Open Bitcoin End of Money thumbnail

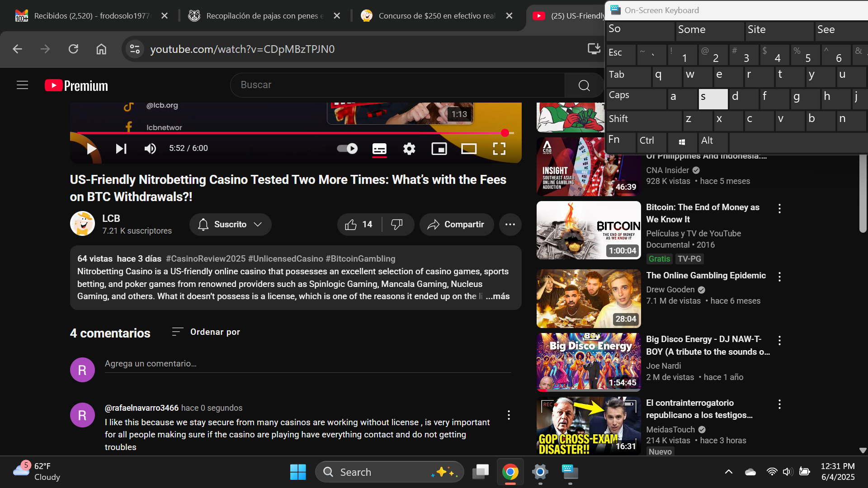click(x=589, y=230)
